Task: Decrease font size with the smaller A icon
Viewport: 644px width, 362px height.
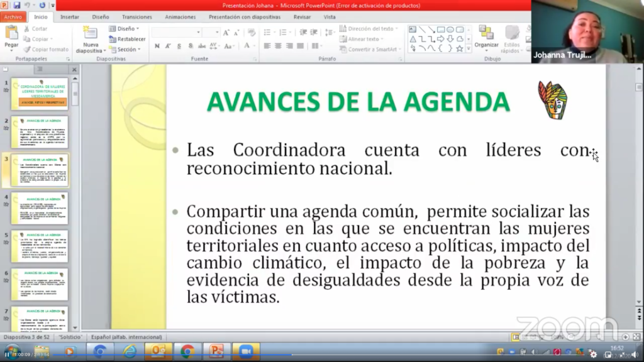Action: (236, 33)
